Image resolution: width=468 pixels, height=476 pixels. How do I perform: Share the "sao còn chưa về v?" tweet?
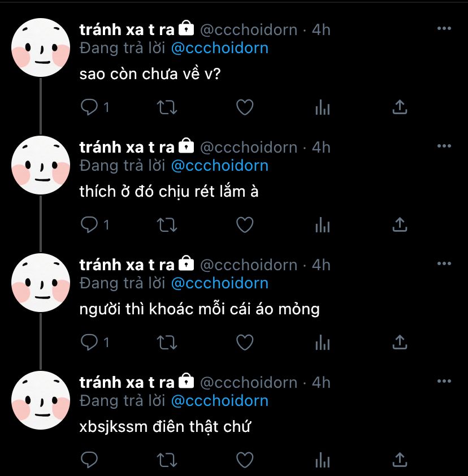pyautogui.click(x=400, y=107)
